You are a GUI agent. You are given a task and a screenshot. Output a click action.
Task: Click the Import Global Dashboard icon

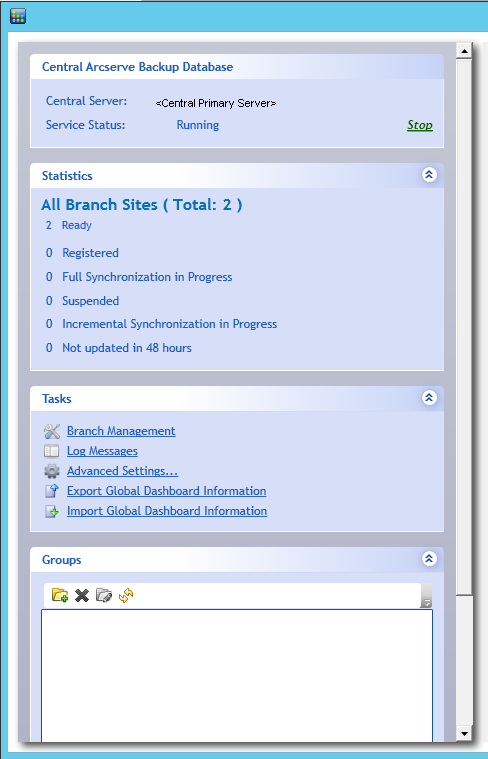coord(52,511)
